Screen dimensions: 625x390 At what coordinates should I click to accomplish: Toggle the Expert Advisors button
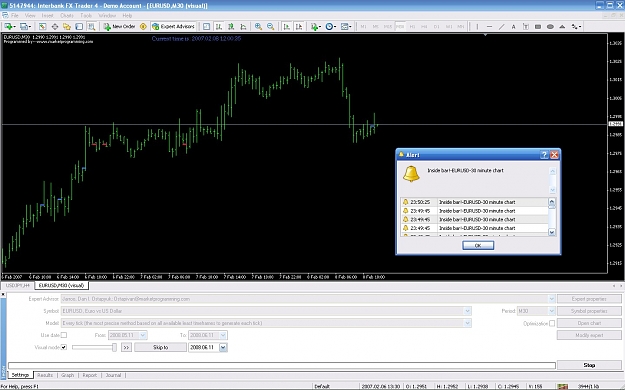pos(173,27)
